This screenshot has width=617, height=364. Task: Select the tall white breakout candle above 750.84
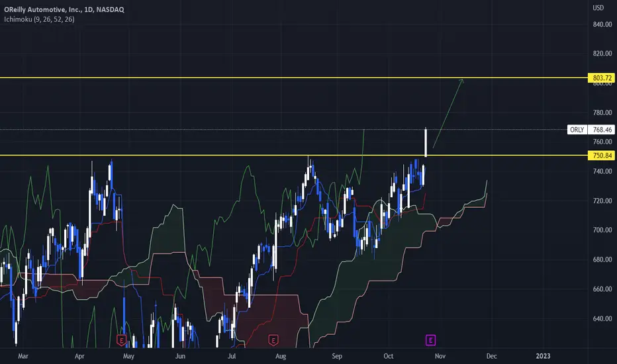click(x=426, y=142)
